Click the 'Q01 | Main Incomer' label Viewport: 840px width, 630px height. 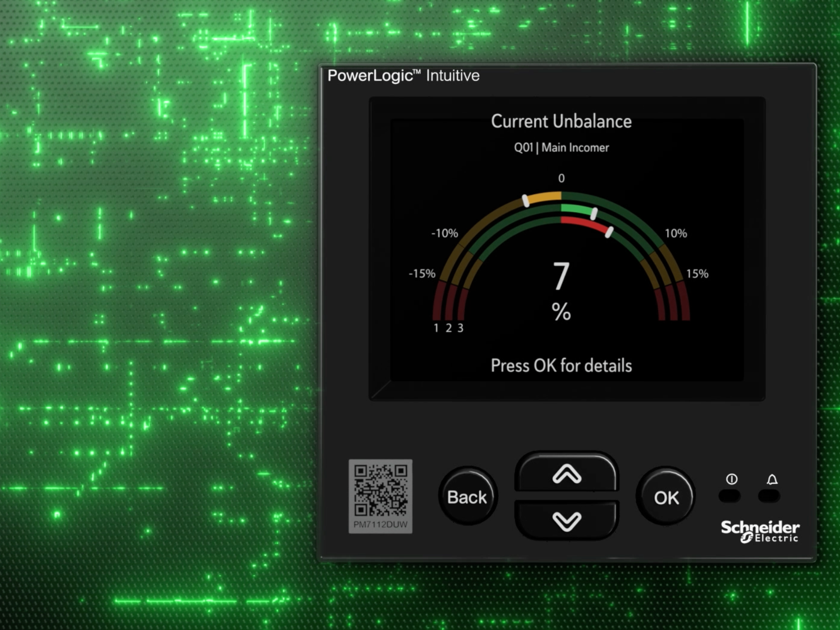click(x=561, y=148)
